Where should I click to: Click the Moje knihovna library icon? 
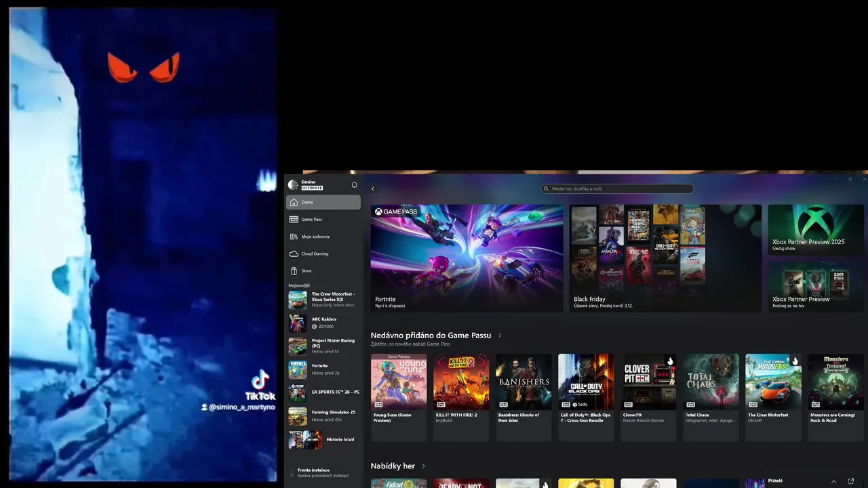[x=294, y=237]
